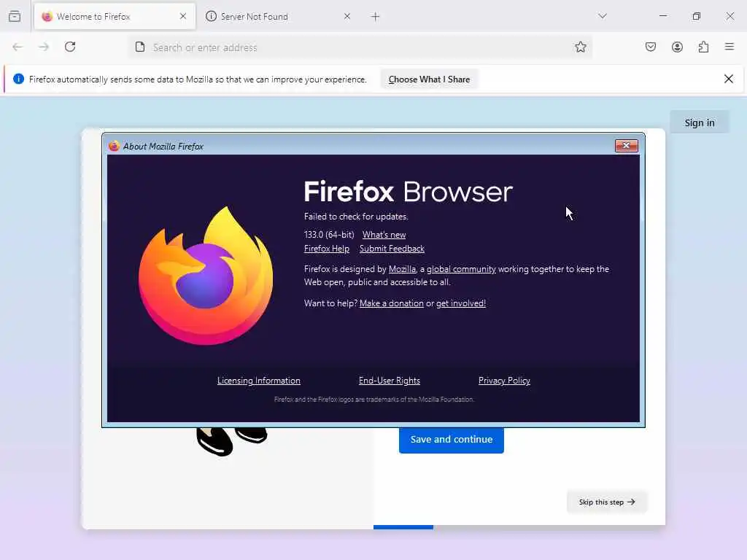Close the Welcome to Firefox tab
Screen dimensions: 747x560
point(183,16)
